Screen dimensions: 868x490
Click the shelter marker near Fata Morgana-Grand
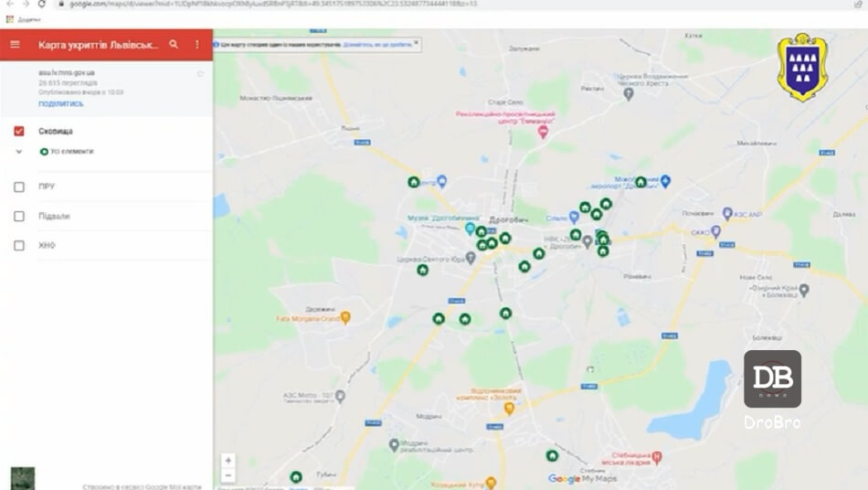[x=439, y=318]
